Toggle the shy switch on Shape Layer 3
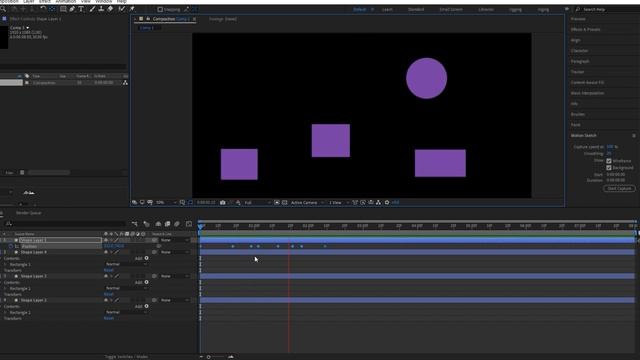This screenshot has width=640, height=360. pos(106,276)
